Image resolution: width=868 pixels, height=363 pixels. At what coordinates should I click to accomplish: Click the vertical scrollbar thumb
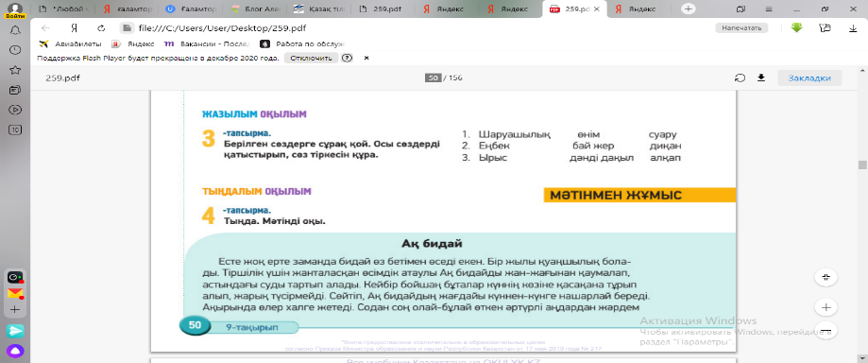pyautogui.click(x=862, y=164)
